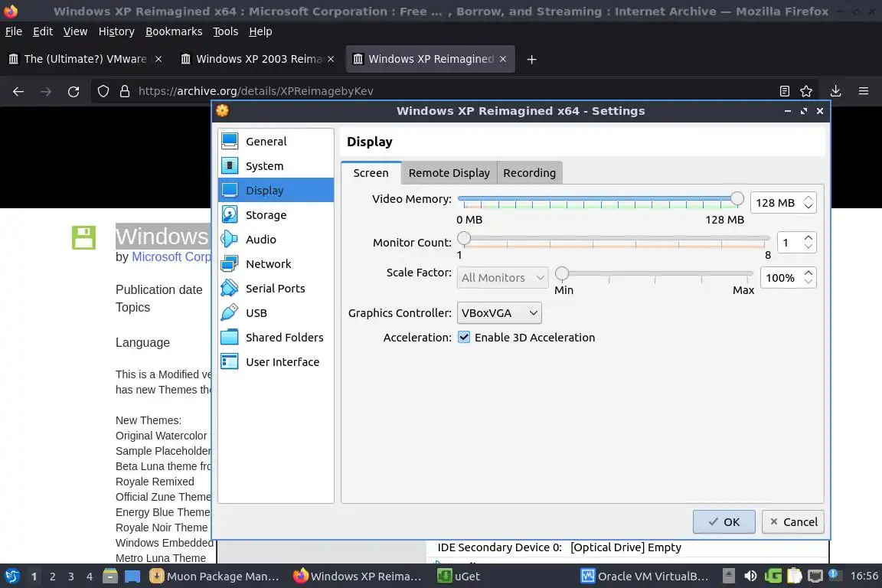Open General settings category

pos(276,141)
